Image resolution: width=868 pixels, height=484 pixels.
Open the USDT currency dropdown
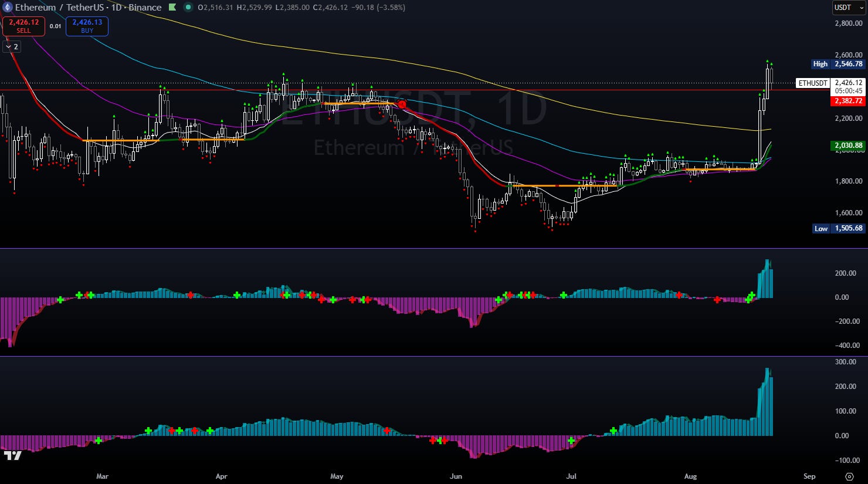click(847, 8)
